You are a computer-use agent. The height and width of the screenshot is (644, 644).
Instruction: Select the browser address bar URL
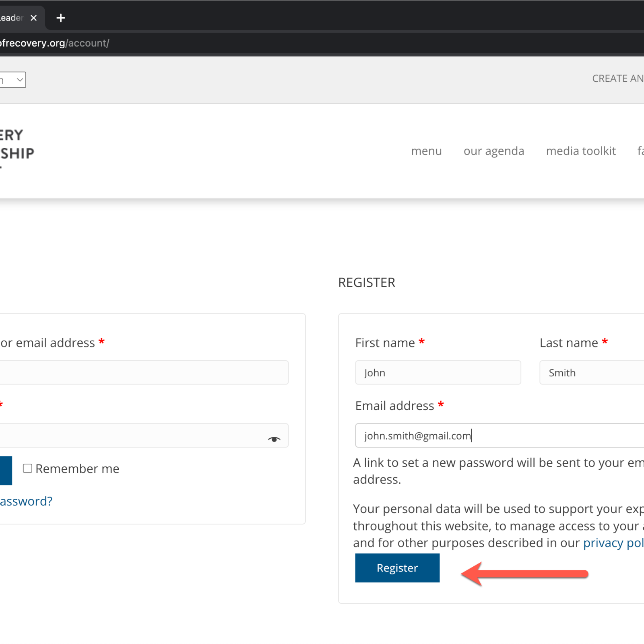pyautogui.click(x=54, y=43)
